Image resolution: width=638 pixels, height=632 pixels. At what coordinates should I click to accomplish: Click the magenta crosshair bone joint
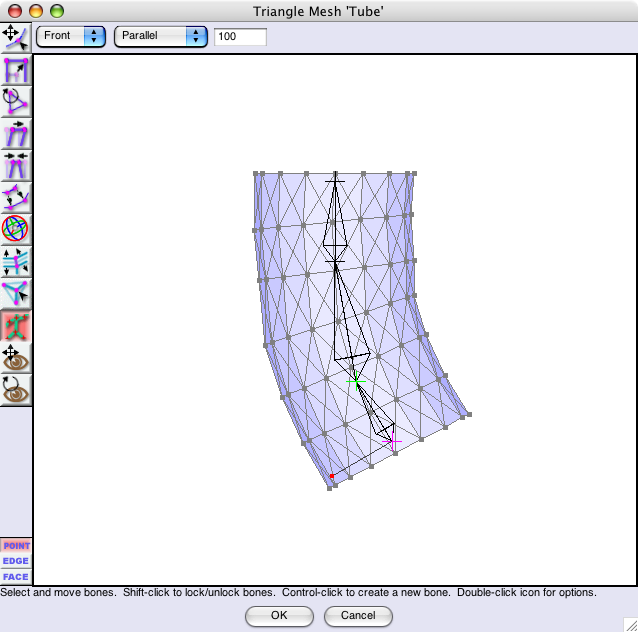point(392,442)
